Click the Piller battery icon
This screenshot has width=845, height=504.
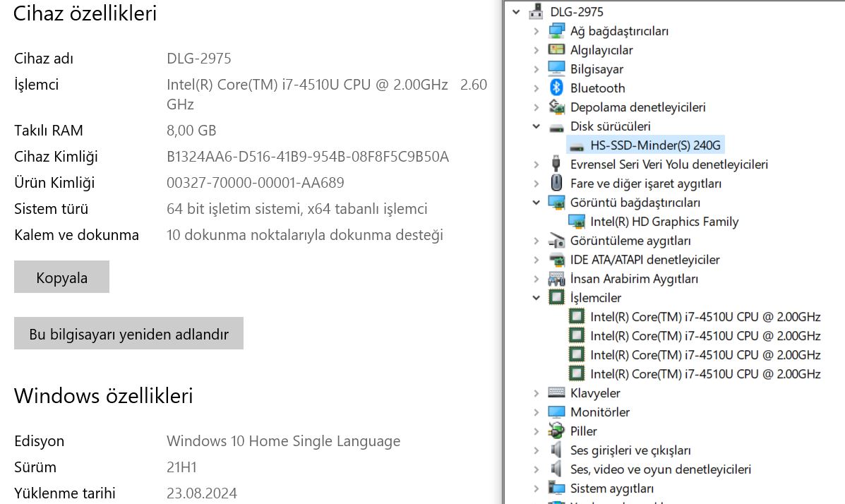(556, 430)
